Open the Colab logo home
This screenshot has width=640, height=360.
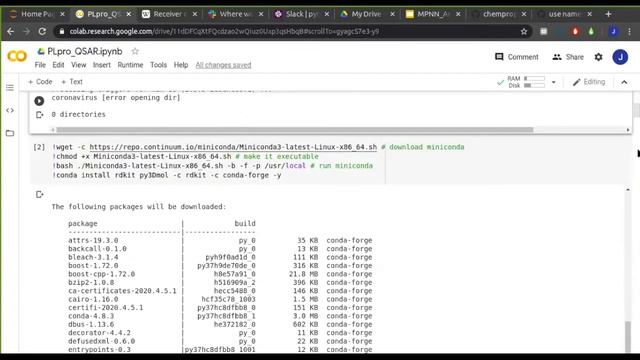click(17, 56)
